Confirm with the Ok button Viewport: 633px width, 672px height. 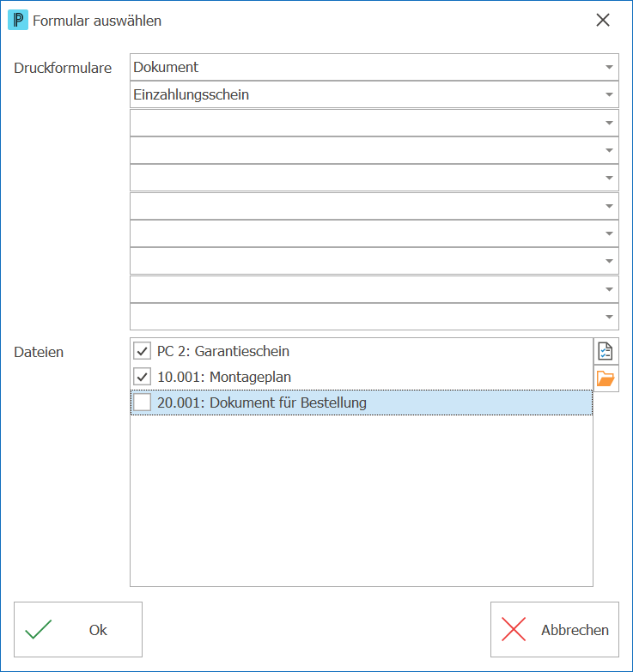click(78, 630)
